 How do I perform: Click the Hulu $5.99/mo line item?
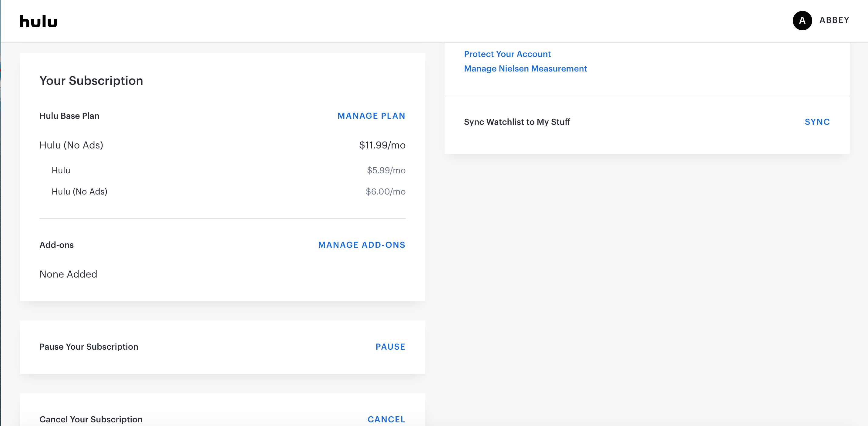point(61,170)
